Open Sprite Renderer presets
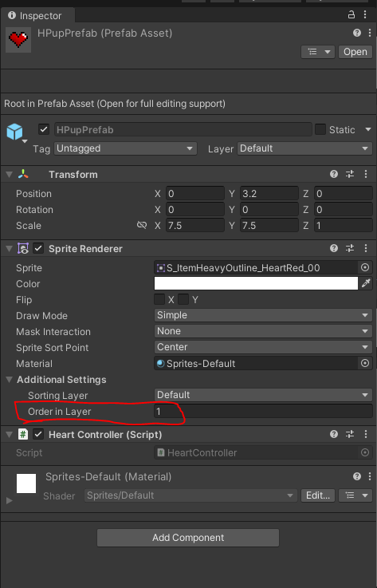 [350, 248]
